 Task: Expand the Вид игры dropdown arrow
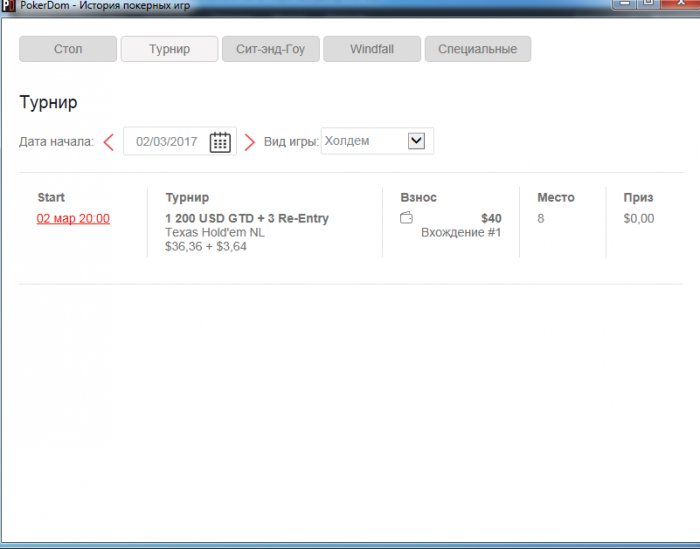416,141
